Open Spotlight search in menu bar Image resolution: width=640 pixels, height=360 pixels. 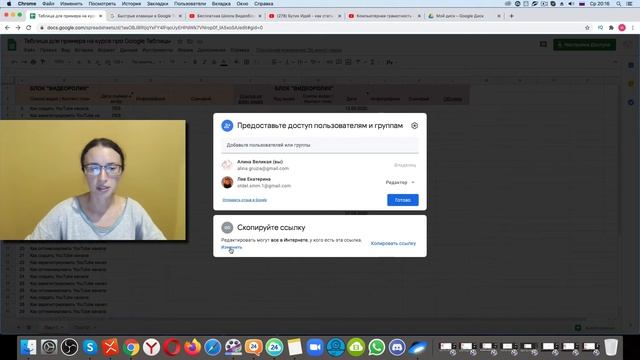pyautogui.click(x=619, y=4)
